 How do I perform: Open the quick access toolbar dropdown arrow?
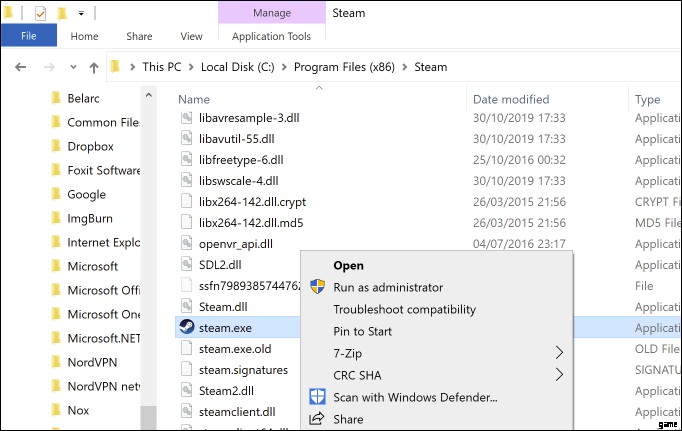(80, 14)
